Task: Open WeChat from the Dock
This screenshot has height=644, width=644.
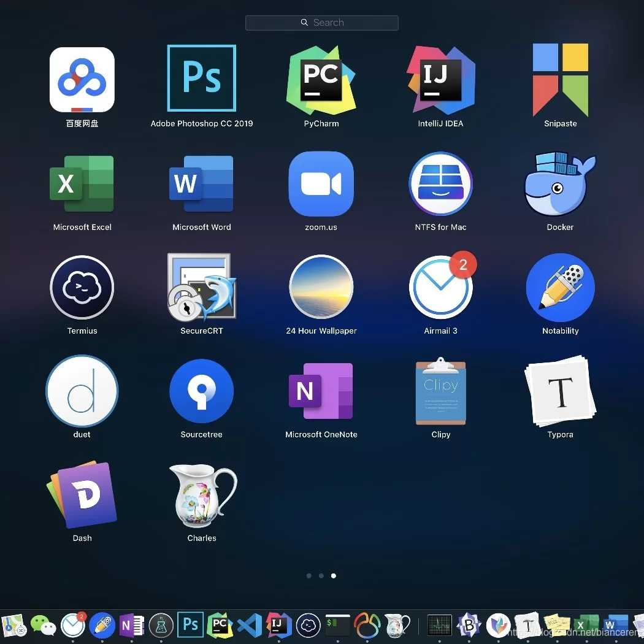Action: pyautogui.click(x=43, y=625)
